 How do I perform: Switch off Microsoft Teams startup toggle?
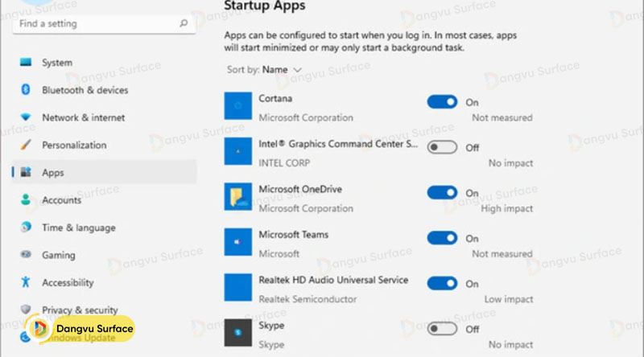(x=442, y=238)
